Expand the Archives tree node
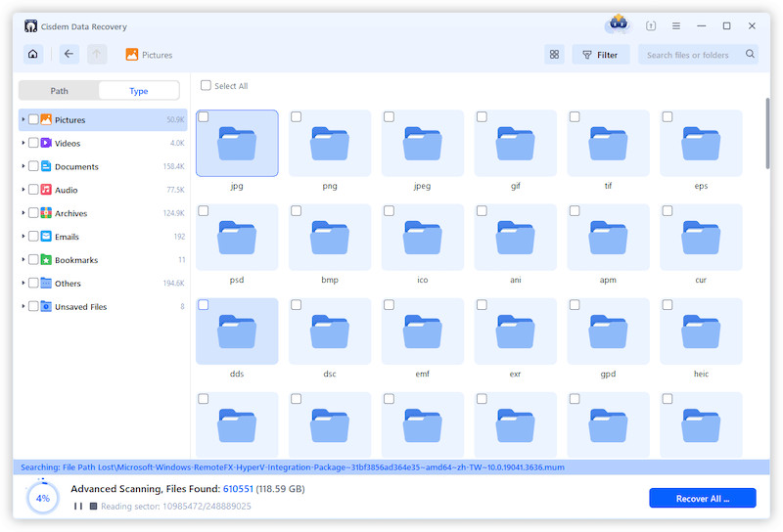783x532 pixels. coord(23,213)
